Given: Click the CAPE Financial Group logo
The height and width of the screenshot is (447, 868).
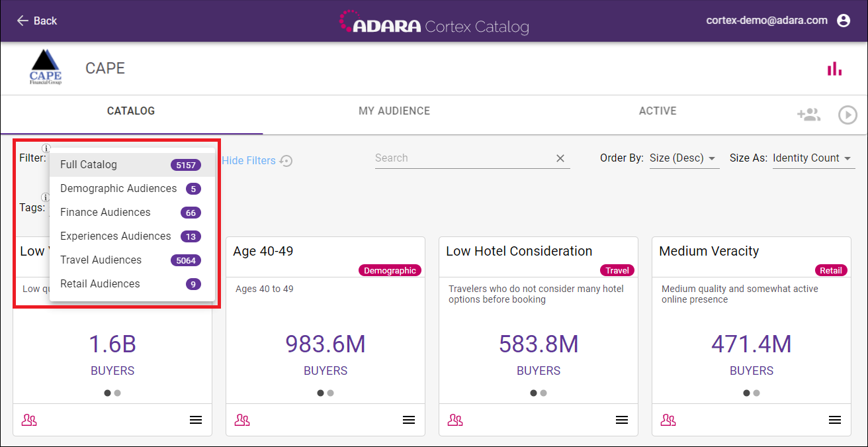Looking at the screenshot, I should click(46, 68).
